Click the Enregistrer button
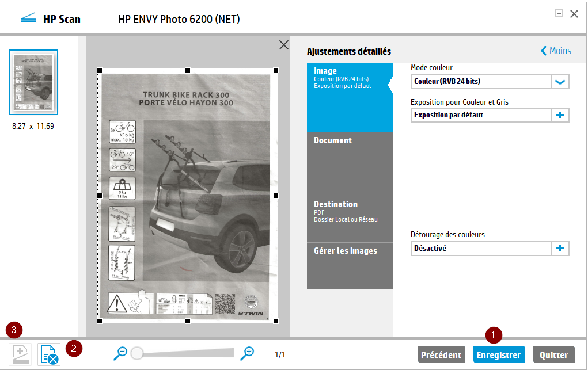This screenshot has width=588, height=370. point(499,354)
